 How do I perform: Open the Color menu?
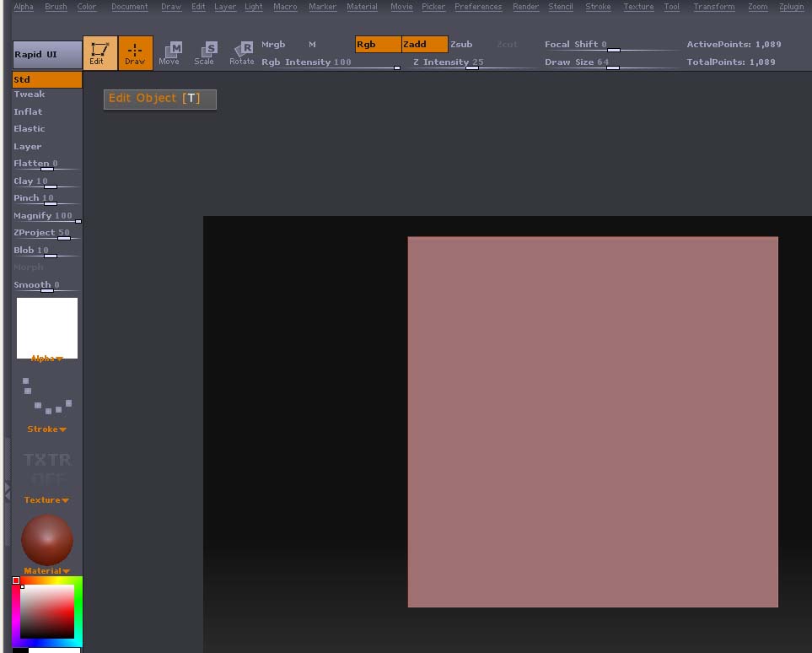point(87,7)
